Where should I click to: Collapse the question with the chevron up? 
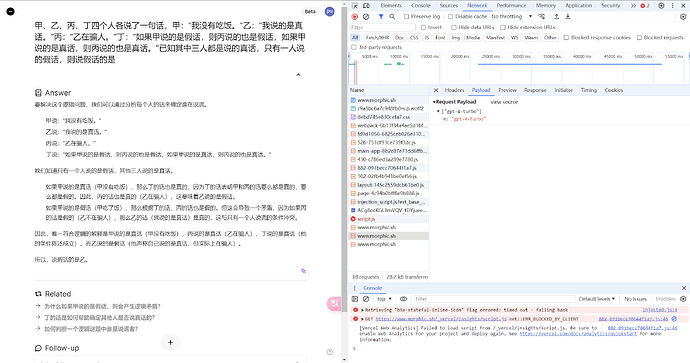298,75
